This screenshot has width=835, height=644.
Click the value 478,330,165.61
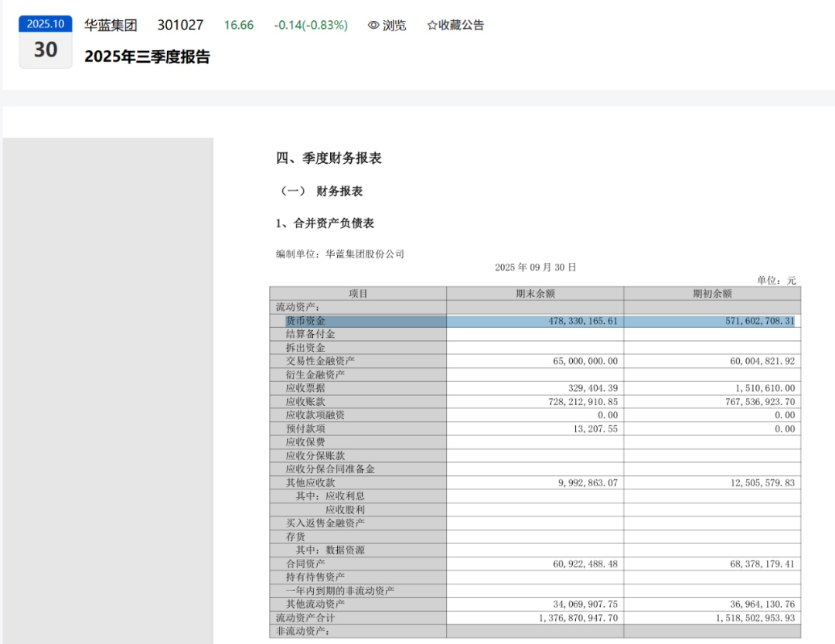583,321
